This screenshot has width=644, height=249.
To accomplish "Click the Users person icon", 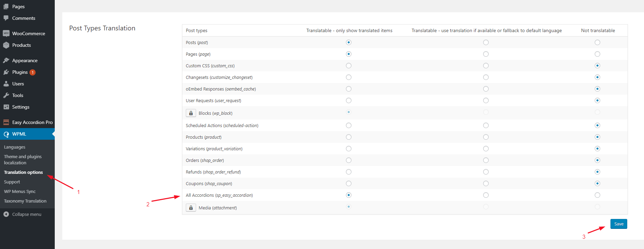I will coord(6,84).
